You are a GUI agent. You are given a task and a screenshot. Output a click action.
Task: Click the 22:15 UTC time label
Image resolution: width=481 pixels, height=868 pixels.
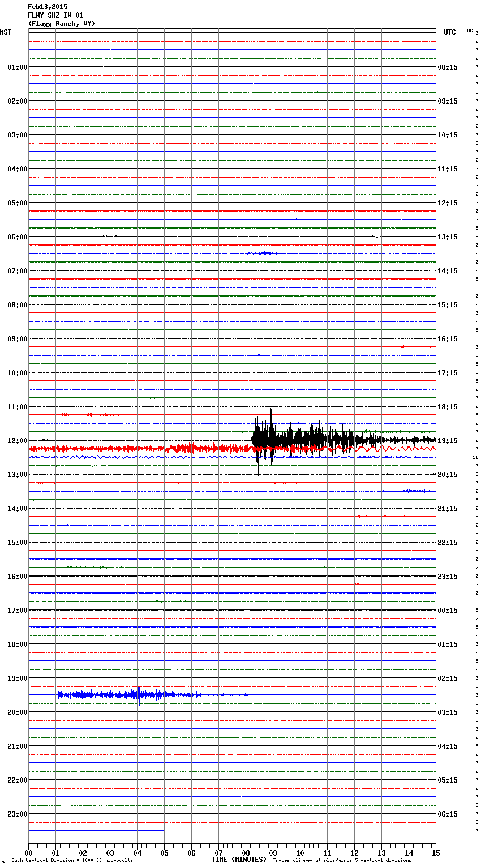pyautogui.click(x=448, y=543)
